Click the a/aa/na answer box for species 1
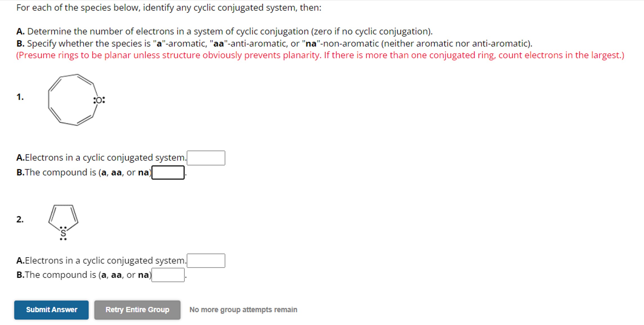The image size is (644, 325). pos(168,172)
